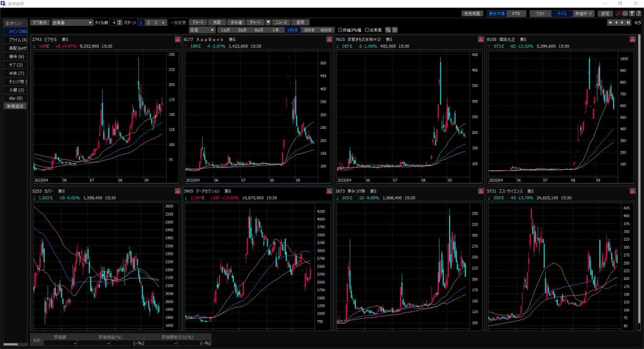The width and height of the screenshot is (644, 349).
Task: Click the T text icon in the top right
Action: pyautogui.click(x=633, y=13)
